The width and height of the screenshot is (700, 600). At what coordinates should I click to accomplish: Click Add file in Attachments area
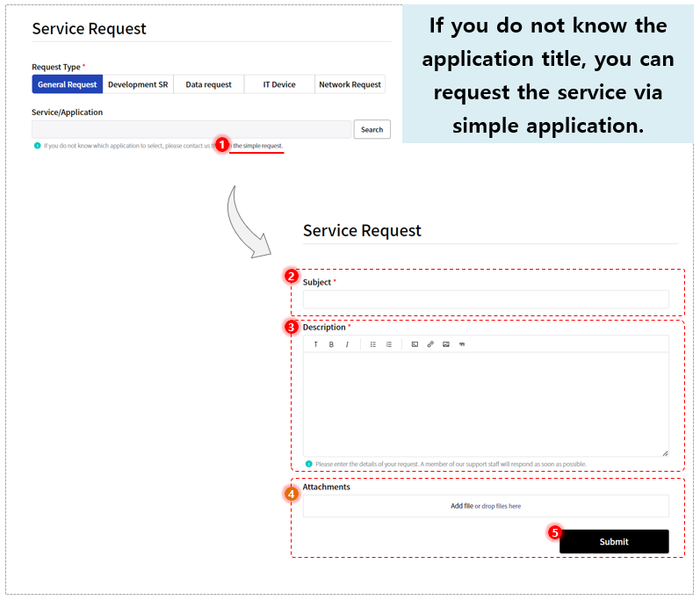(x=462, y=506)
